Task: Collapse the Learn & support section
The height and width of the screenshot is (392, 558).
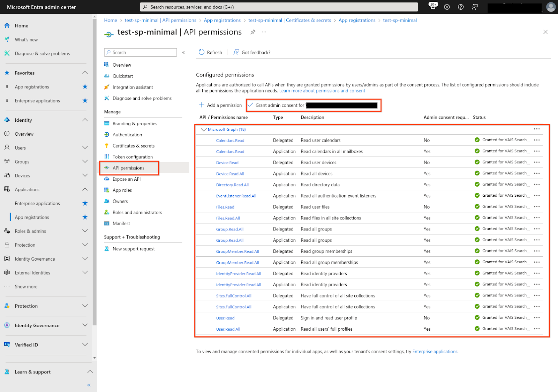Action: click(x=90, y=372)
